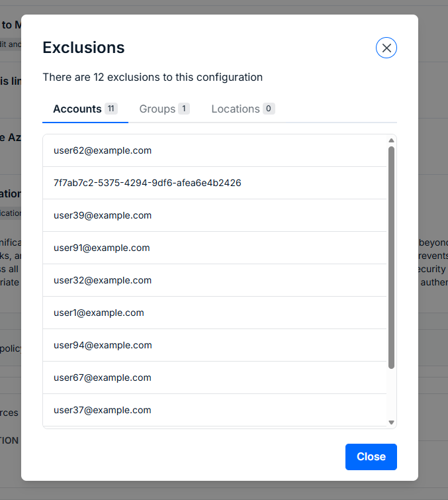
Task: Select user62@example.com entry
Action: coord(215,150)
